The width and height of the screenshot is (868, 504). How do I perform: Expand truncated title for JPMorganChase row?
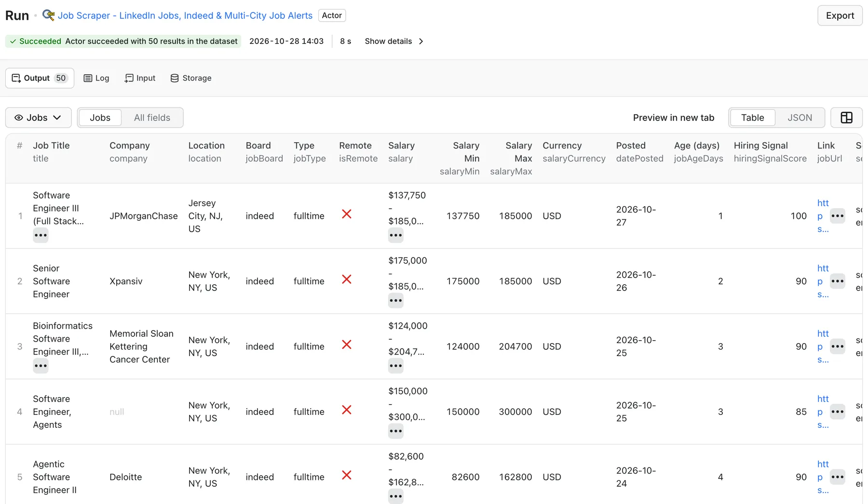tap(41, 236)
